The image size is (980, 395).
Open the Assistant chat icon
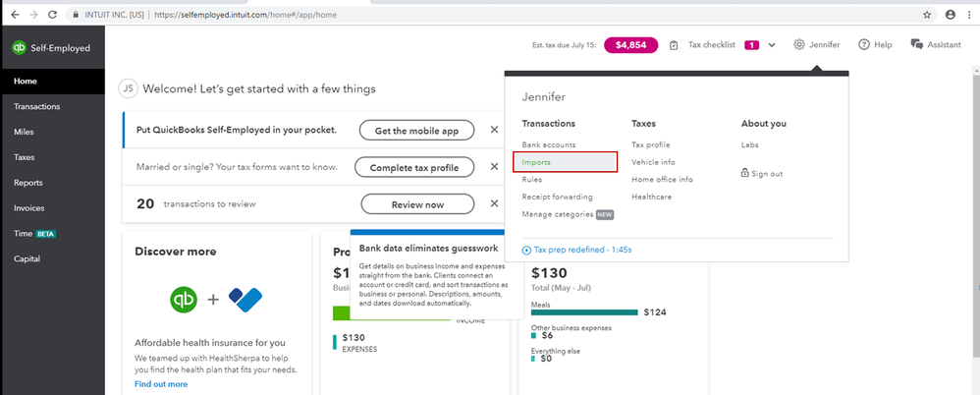coord(917,44)
